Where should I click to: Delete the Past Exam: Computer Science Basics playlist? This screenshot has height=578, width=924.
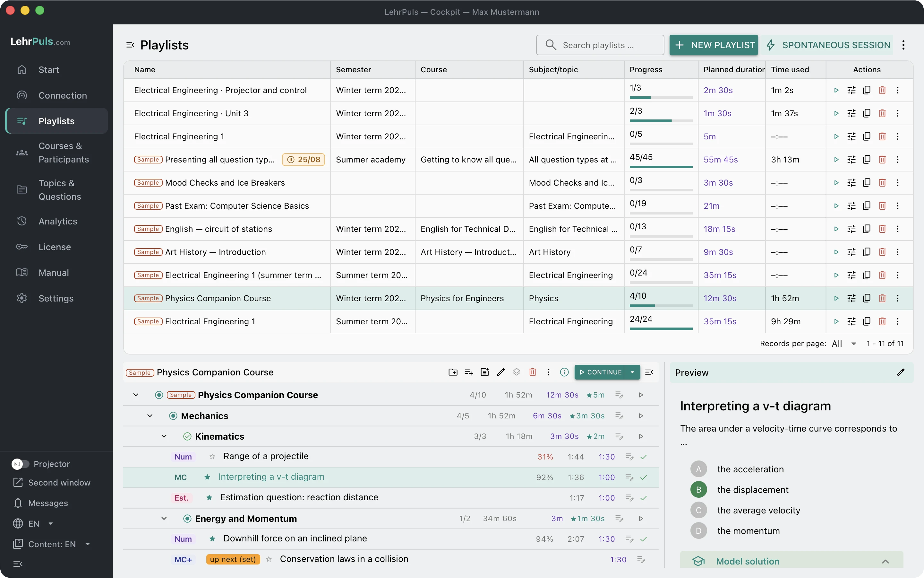point(882,206)
